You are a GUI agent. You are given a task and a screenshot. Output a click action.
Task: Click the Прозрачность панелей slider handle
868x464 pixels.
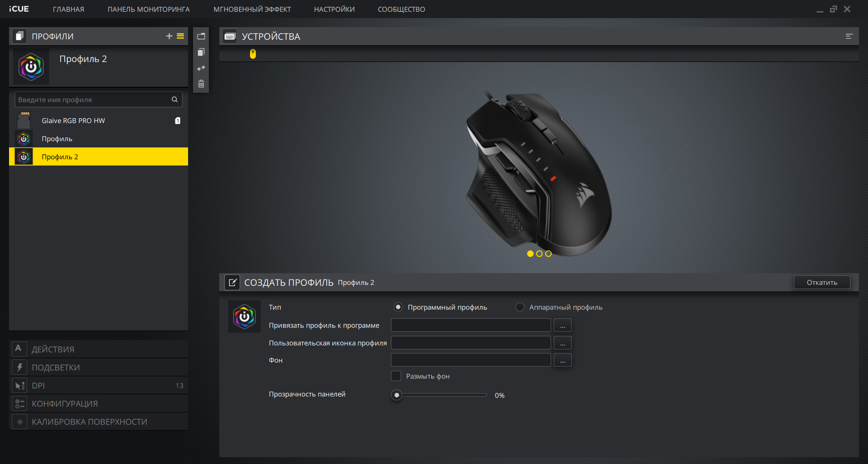pyautogui.click(x=397, y=395)
